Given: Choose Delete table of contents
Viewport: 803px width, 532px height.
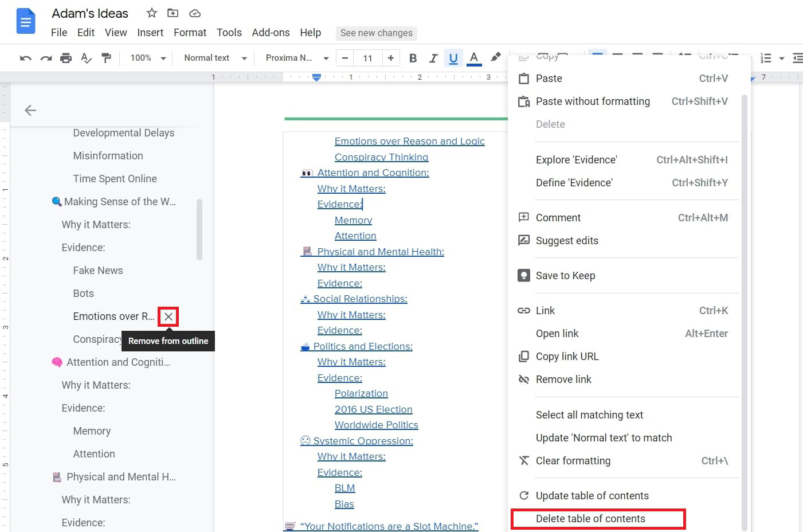Looking at the screenshot, I should coord(590,519).
